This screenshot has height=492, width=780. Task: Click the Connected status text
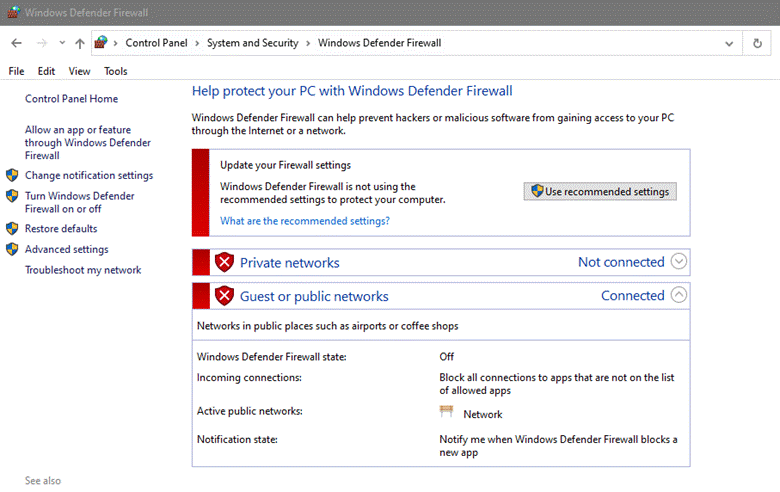[x=633, y=295]
